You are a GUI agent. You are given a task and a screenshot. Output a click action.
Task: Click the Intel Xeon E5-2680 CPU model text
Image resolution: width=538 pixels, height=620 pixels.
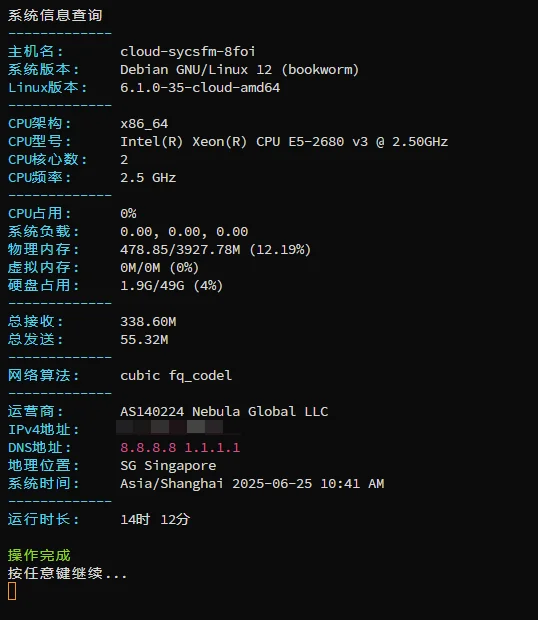click(284, 142)
